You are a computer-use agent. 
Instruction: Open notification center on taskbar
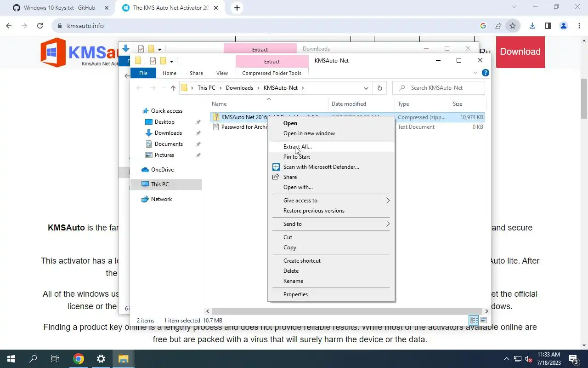(574, 359)
